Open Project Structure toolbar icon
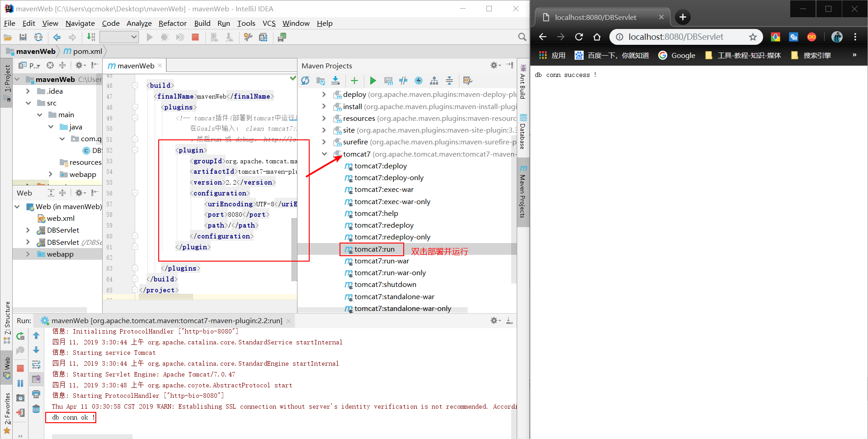The image size is (868, 439). coord(263,37)
